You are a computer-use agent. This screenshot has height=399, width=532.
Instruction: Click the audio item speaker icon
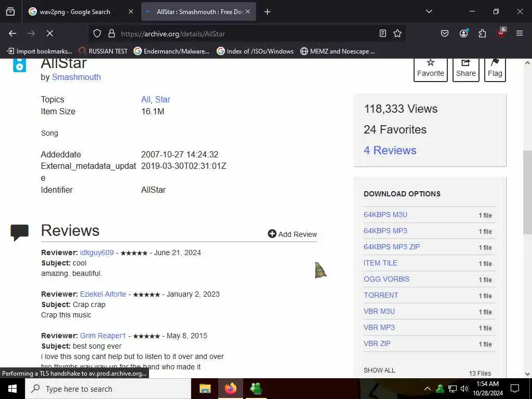click(x=19, y=65)
